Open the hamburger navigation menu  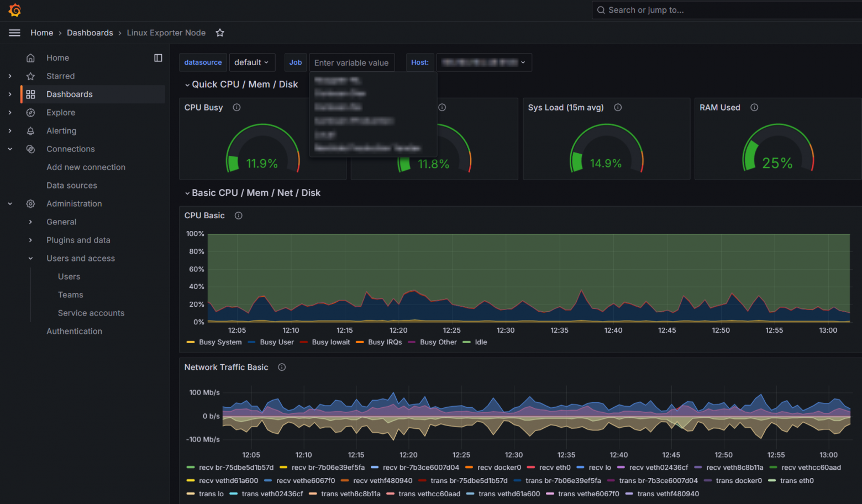coord(14,33)
